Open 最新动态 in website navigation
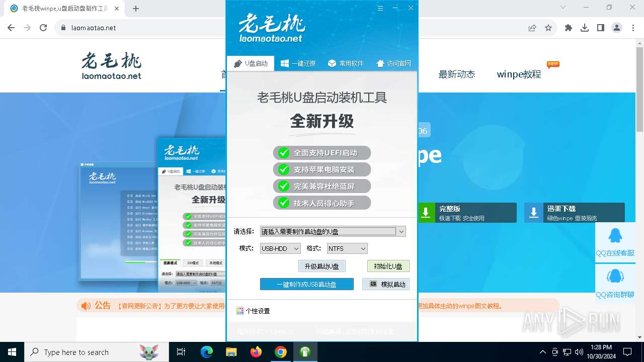644x362 pixels. pos(456,74)
